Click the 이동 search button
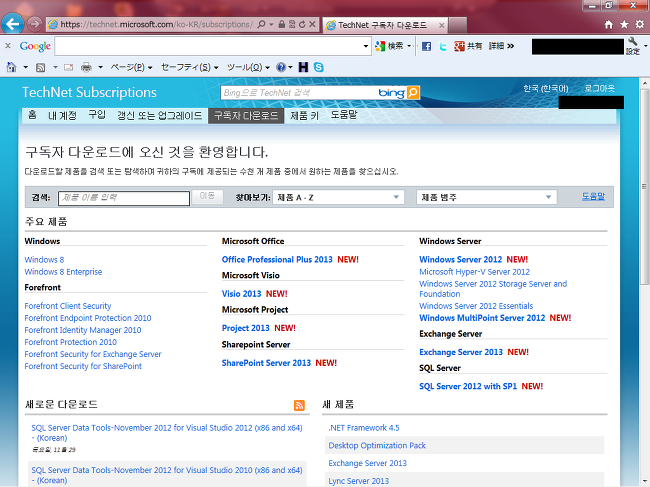Screen dimensions: 650x487 pos(207,196)
